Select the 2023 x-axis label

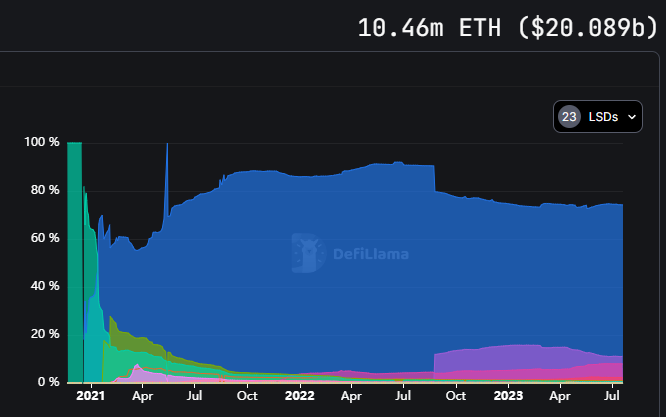pyautogui.click(x=507, y=396)
